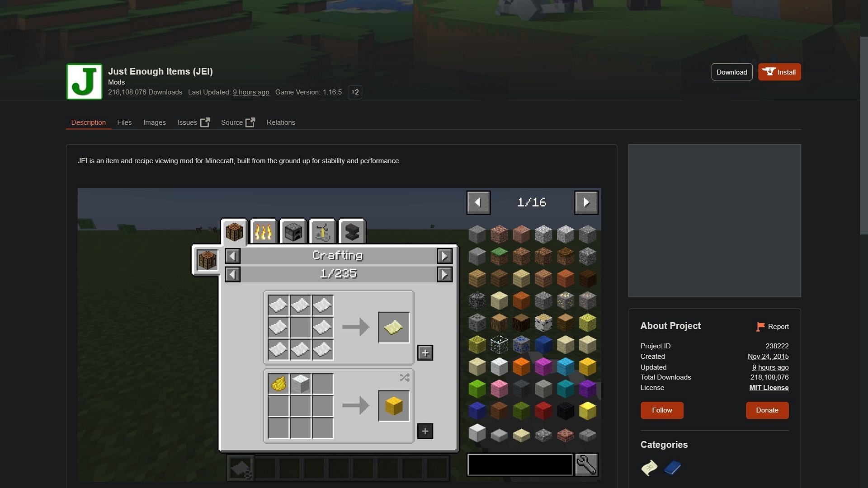Switch to the Files tab
868x488 pixels.
[x=124, y=122]
